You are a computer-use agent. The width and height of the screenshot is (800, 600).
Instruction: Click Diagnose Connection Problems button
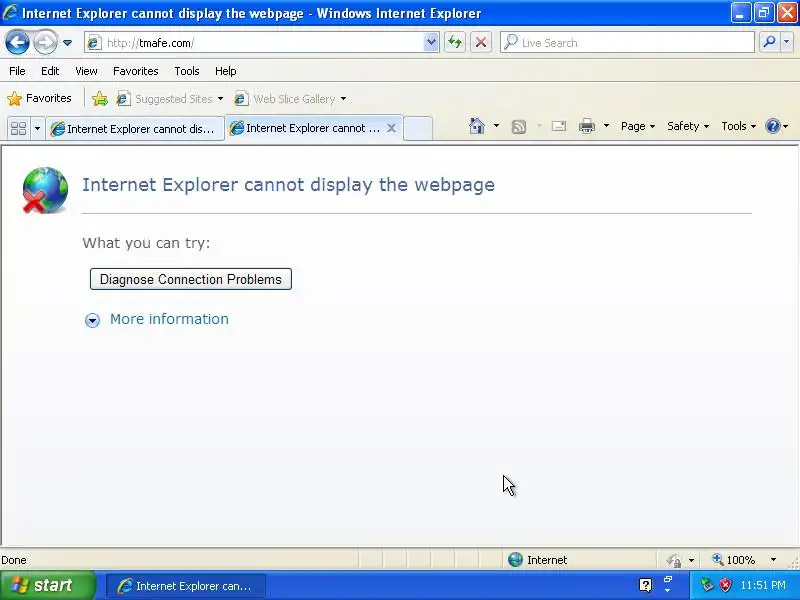[191, 279]
